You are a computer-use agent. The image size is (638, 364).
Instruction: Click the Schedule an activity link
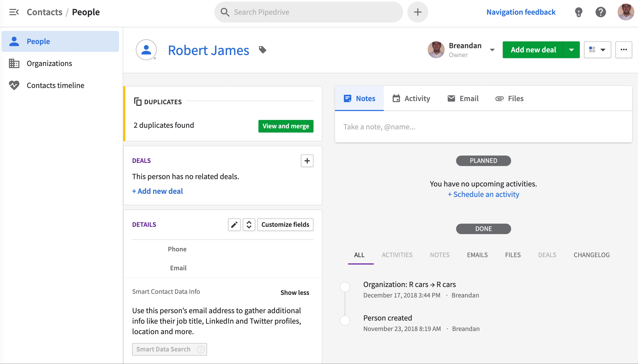click(483, 194)
